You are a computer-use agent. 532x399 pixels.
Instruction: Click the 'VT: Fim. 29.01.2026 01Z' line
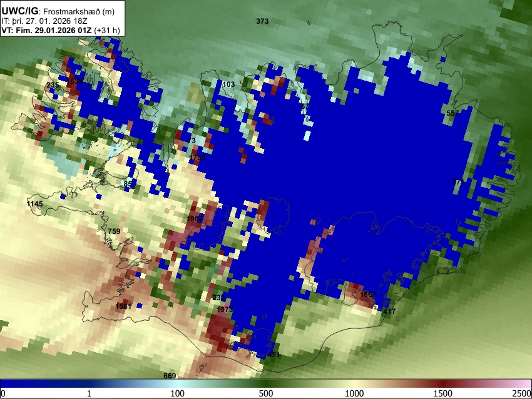46,31
